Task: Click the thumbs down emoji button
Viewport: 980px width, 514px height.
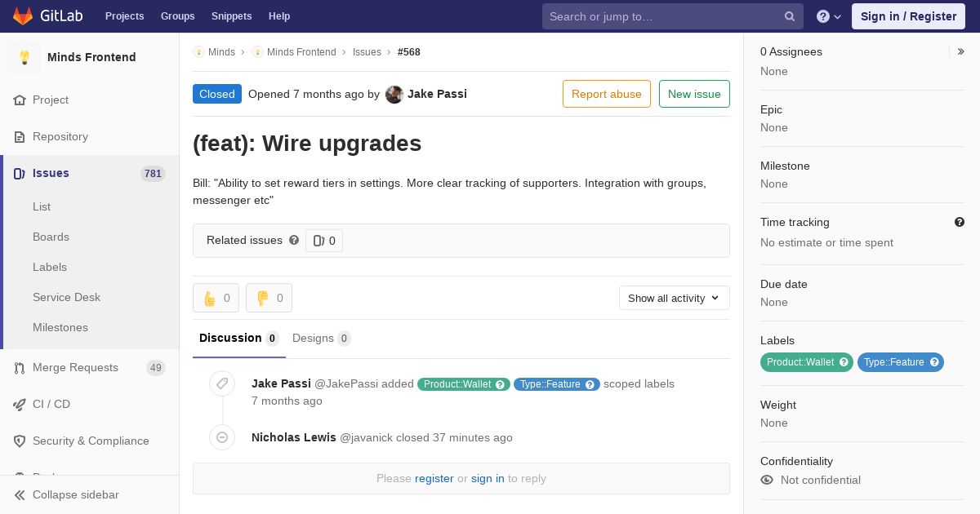Action: click(269, 298)
